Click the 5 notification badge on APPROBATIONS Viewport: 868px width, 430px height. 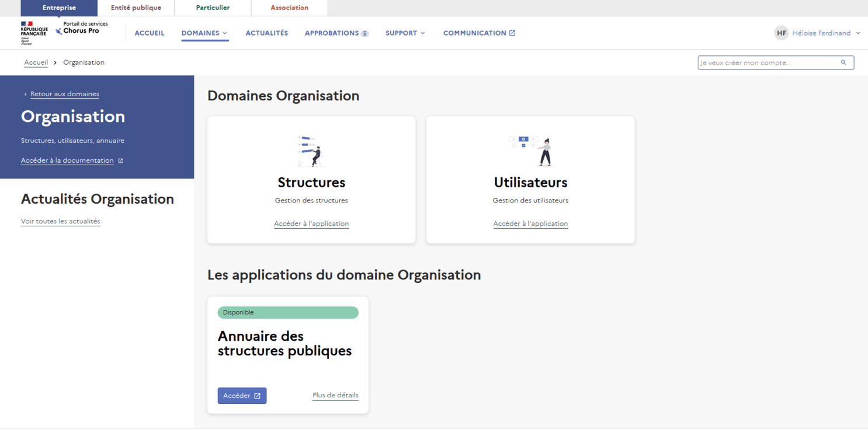365,33
